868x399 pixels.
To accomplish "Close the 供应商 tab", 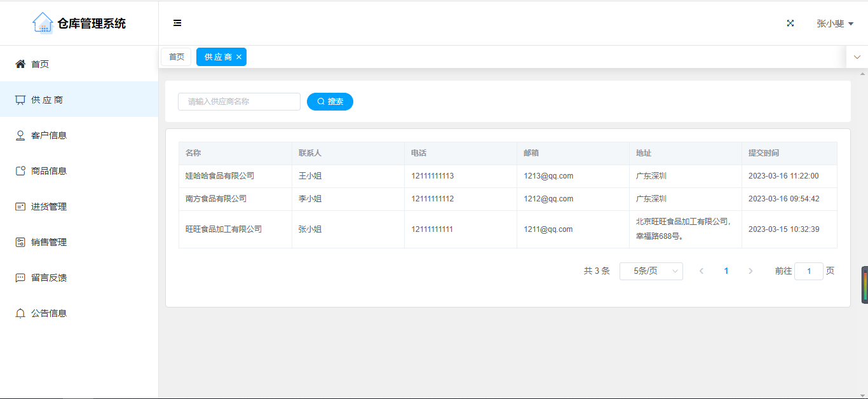I will click(239, 57).
